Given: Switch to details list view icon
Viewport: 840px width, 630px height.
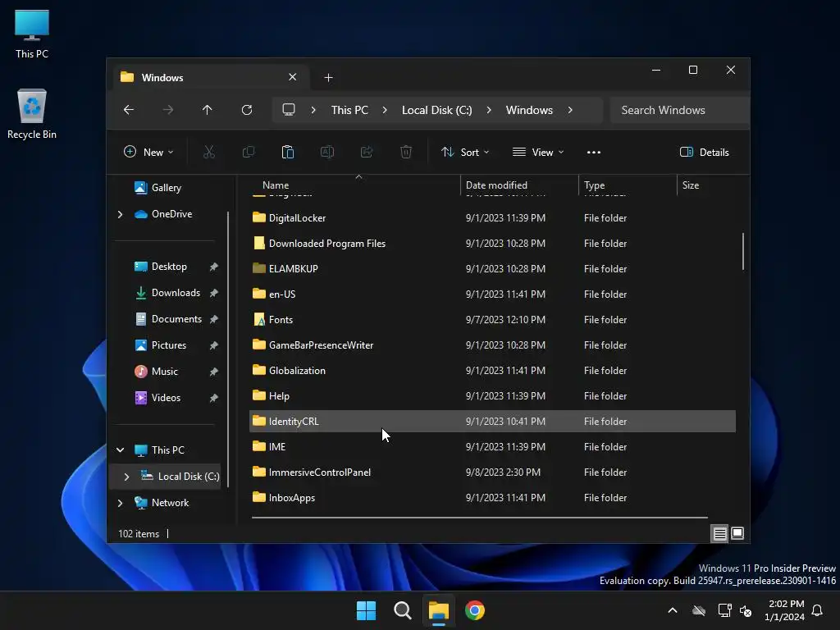Looking at the screenshot, I should pos(719,533).
